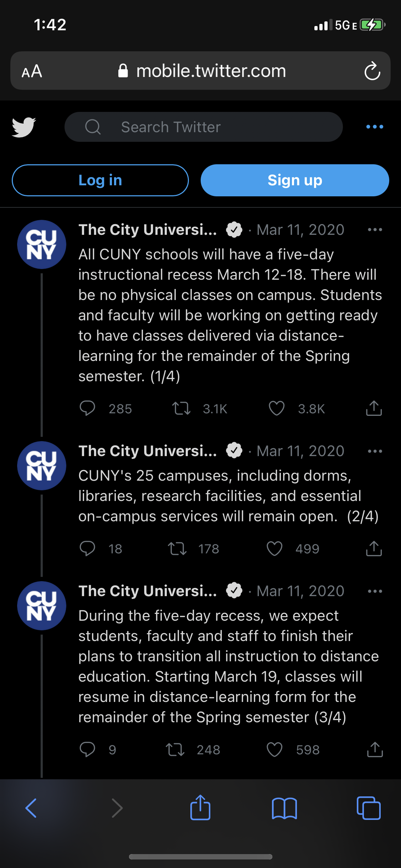Show Safari open tabs
401x868 pixels.
pyautogui.click(x=369, y=808)
